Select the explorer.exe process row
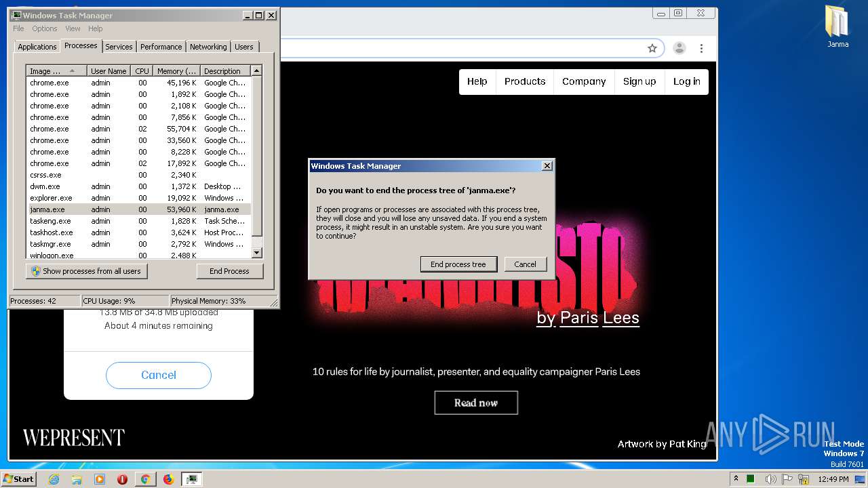This screenshot has height=488, width=868. click(x=139, y=198)
